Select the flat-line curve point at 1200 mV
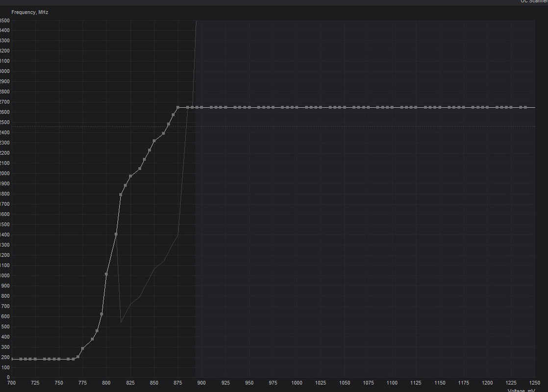The image size is (548, 392). click(x=487, y=107)
